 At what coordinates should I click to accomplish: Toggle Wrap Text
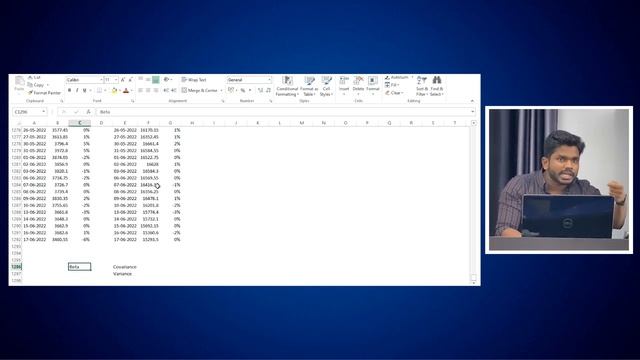tap(194, 80)
